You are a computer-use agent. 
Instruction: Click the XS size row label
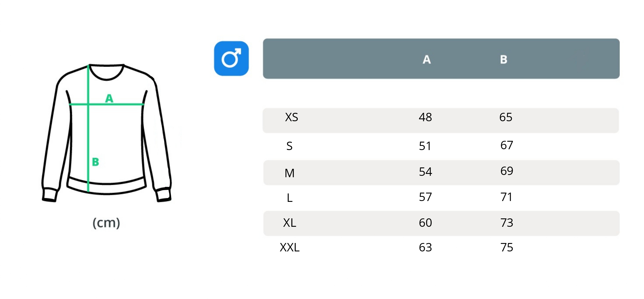(x=291, y=117)
